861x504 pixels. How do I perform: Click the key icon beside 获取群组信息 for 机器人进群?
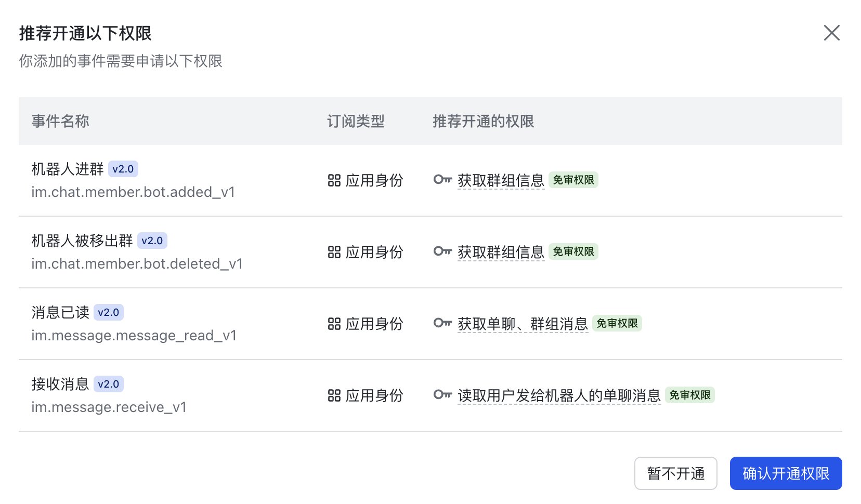point(443,180)
